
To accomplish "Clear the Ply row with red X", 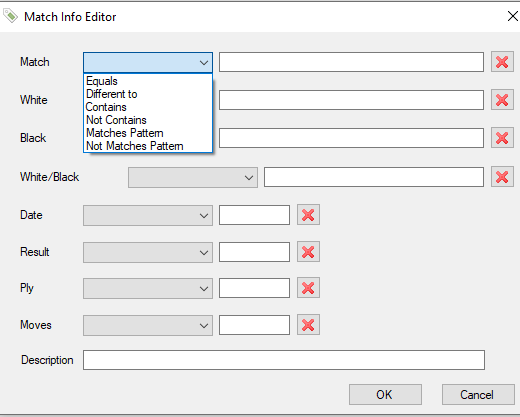I will point(308,288).
